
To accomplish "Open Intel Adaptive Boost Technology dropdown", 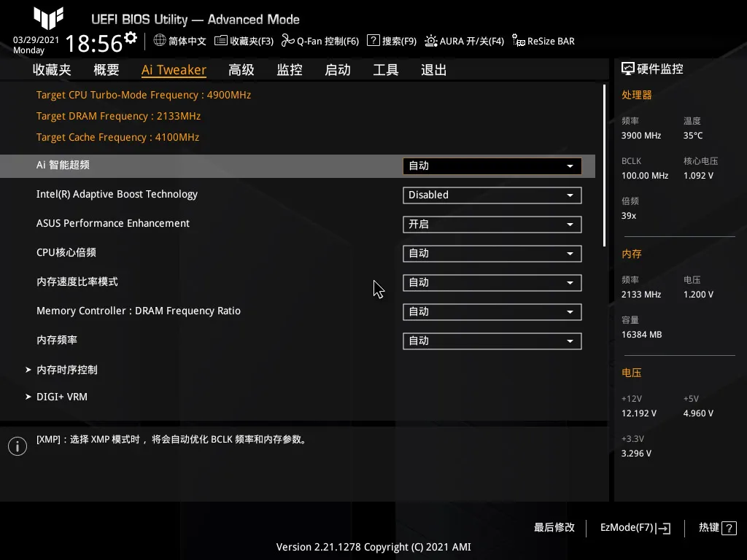I will [492, 195].
